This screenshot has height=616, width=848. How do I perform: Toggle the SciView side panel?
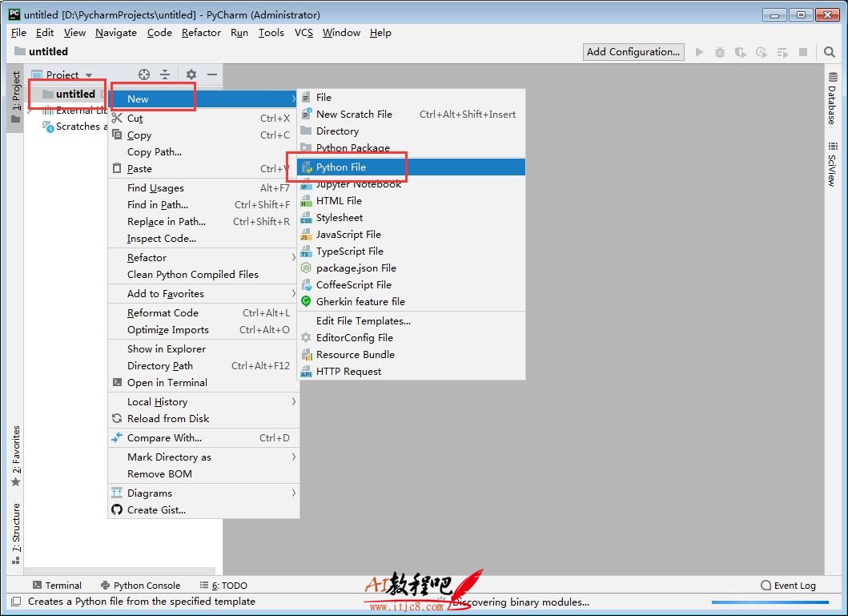pos(832,165)
